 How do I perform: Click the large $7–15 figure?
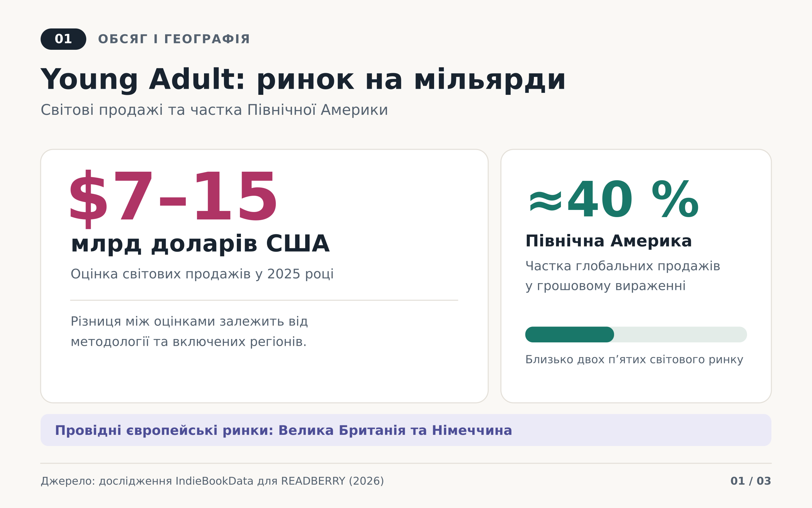[173, 199]
